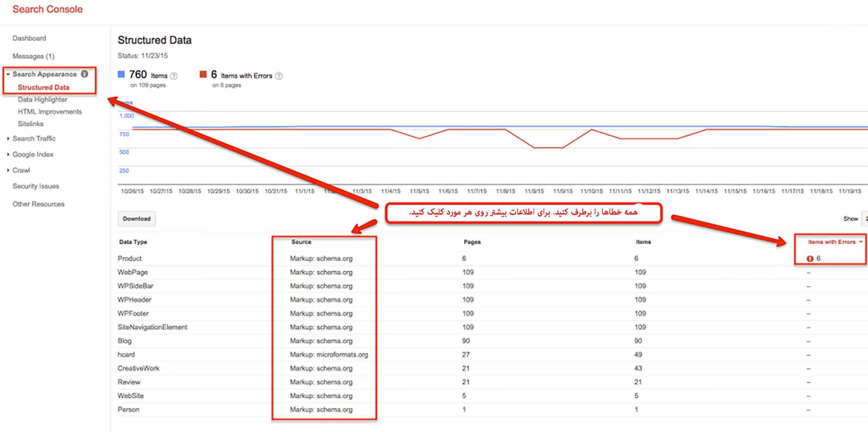
Task: Open Security Issues
Action: coord(36,186)
